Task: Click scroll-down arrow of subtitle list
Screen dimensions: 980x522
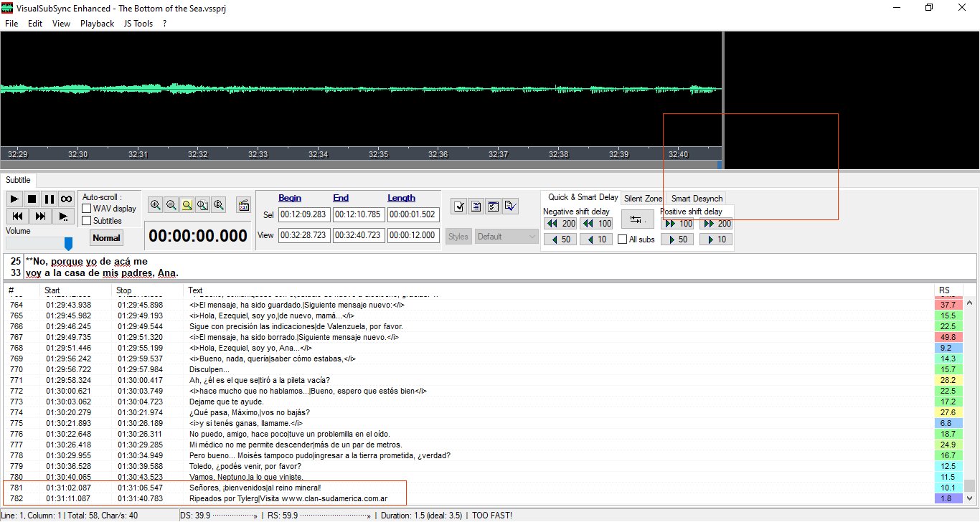Action: click(969, 498)
